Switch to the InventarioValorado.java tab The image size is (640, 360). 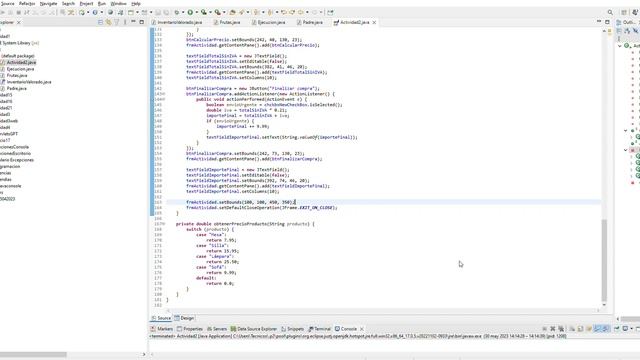point(177,22)
